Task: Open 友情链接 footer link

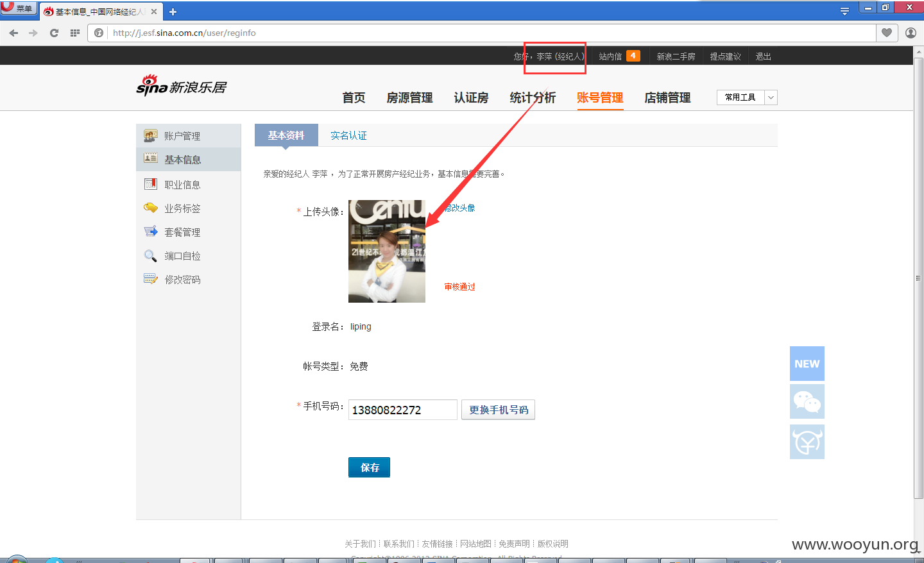Action: pyautogui.click(x=437, y=544)
